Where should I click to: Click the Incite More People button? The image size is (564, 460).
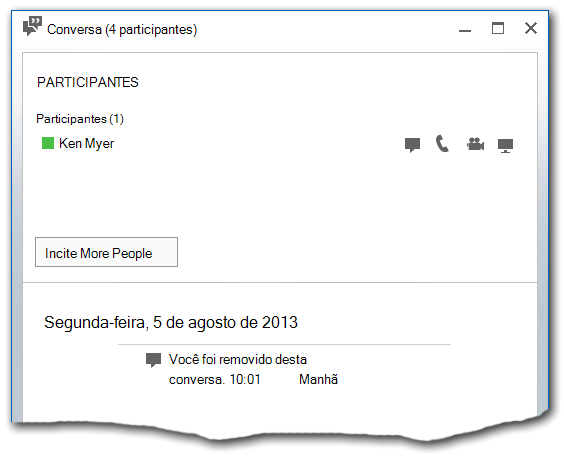click(x=106, y=252)
